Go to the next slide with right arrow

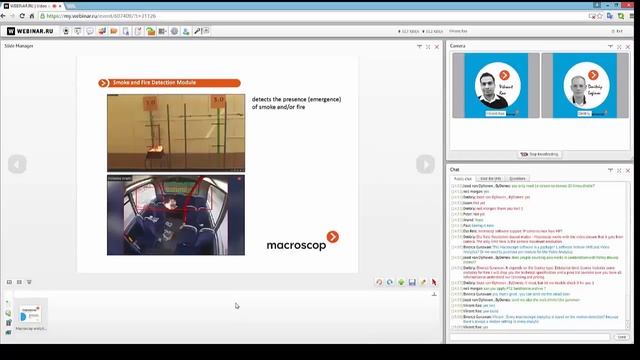(x=425, y=164)
